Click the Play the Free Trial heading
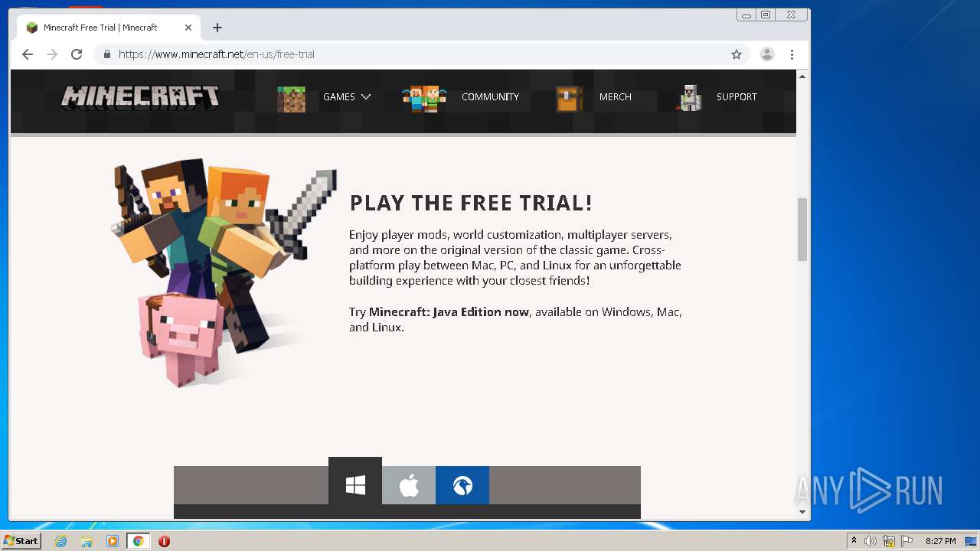The image size is (980, 551). click(471, 203)
